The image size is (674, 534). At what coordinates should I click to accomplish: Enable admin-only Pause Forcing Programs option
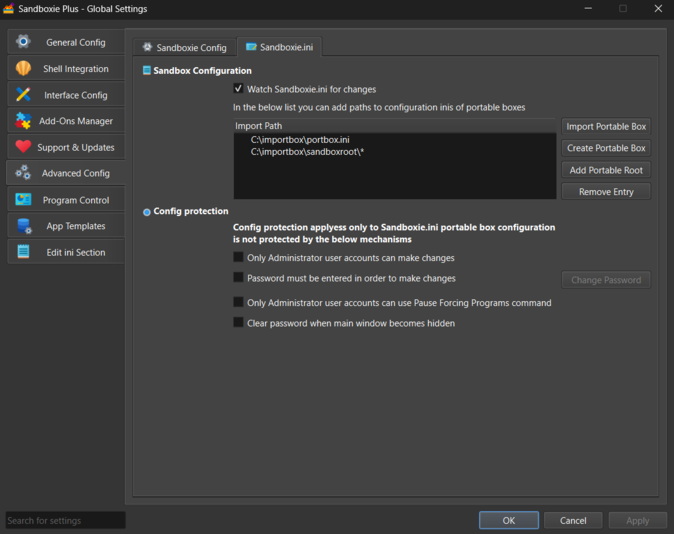pos(238,302)
